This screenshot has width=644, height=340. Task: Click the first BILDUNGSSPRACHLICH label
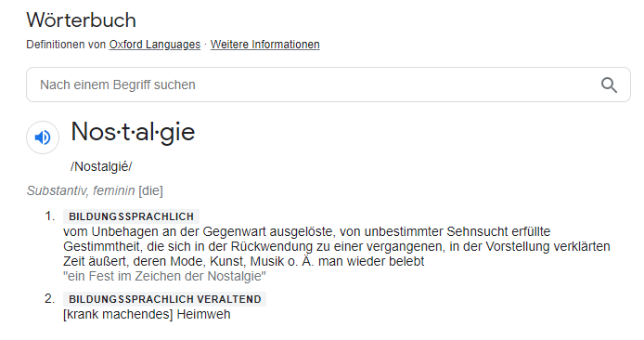(131, 216)
